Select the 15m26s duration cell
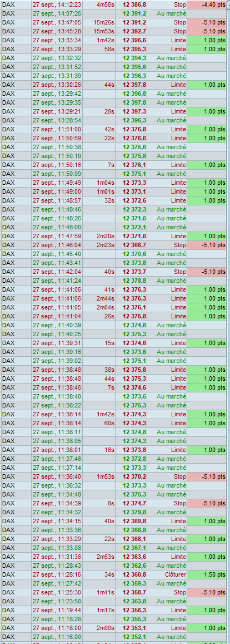 tap(99, 22)
